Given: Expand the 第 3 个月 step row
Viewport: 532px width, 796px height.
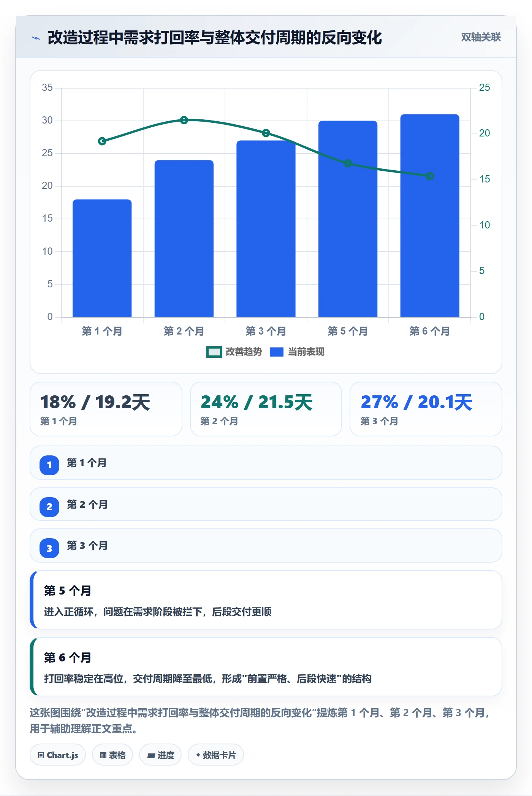Looking at the screenshot, I should point(266,545).
